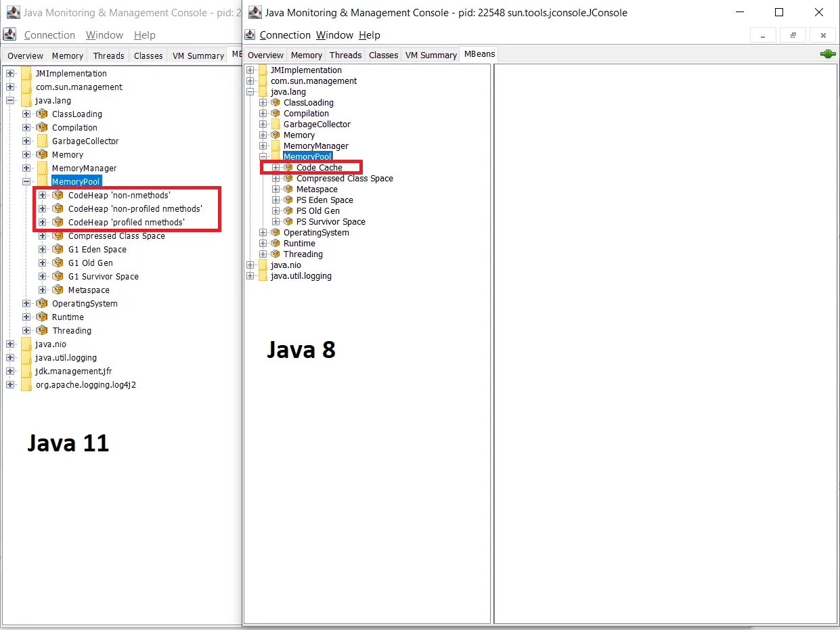840x630 pixels.
Task: Open the Help menu in Java 11 window
Action: pyautogui.click(x=144, y=35)
